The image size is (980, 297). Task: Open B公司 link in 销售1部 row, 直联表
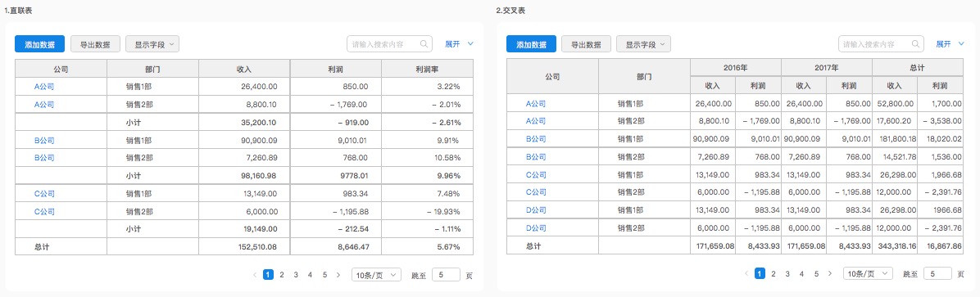(43, 141)
